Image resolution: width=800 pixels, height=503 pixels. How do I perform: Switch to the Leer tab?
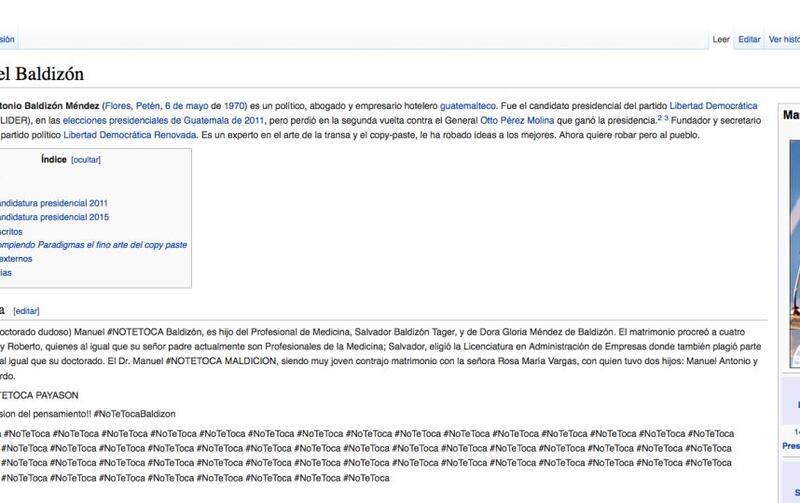[721, 39]
